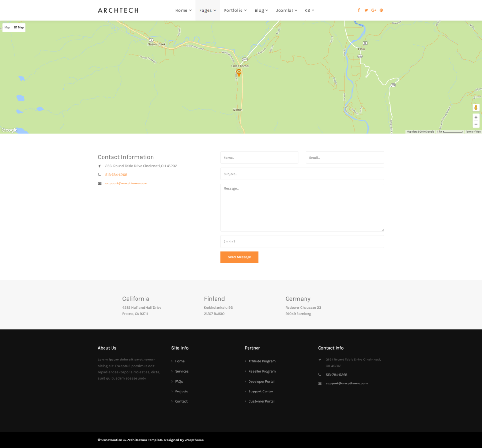Select the Map view toggle

click(6, 27)
